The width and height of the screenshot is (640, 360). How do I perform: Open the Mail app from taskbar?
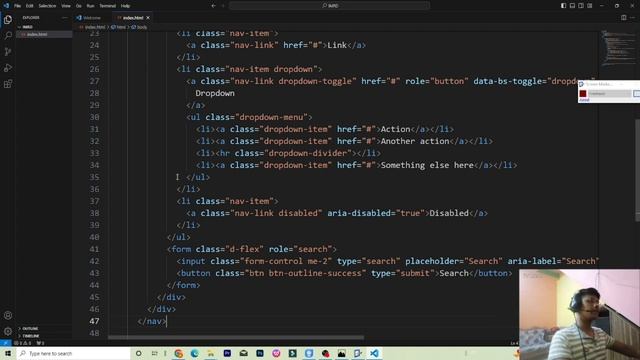[x=244, y=353]
